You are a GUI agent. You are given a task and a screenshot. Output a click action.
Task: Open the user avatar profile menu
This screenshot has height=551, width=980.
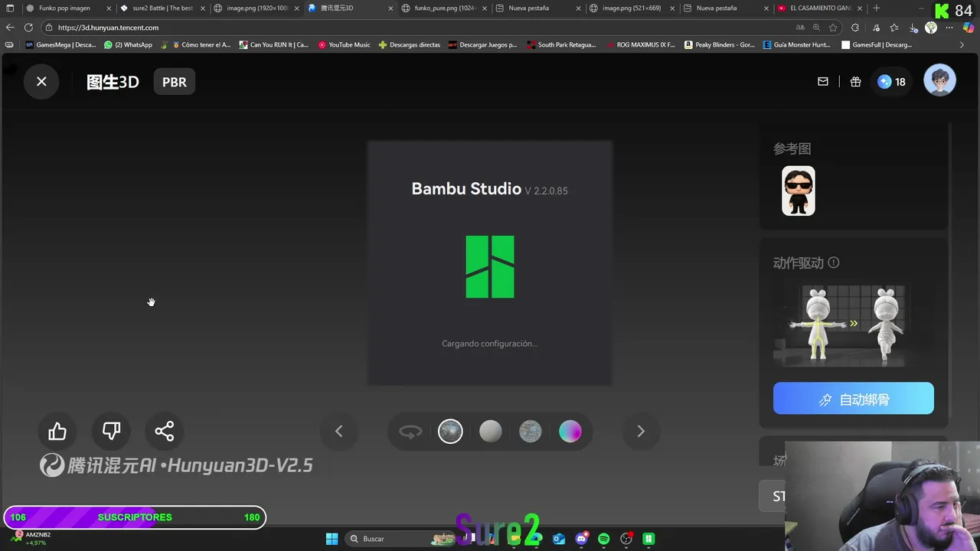(x=939, y=80)
